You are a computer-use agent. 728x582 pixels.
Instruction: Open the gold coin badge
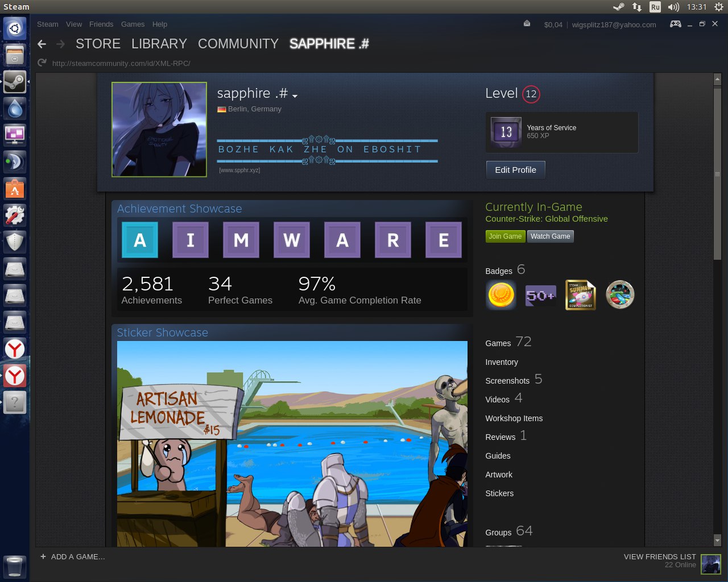pos(501,295)
